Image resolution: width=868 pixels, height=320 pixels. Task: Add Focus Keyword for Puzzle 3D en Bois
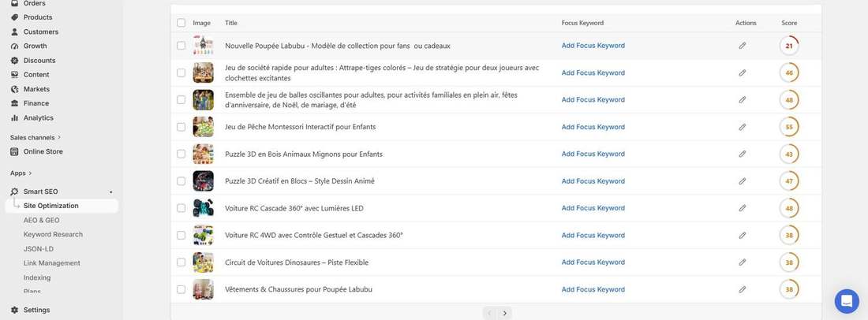(593, 154)
